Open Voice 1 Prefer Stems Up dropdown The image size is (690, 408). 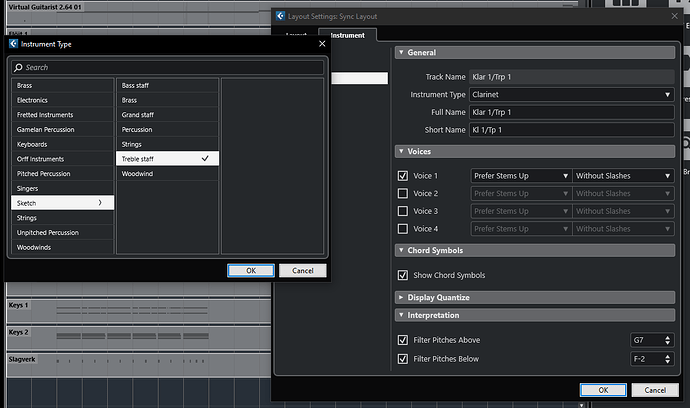521,176
